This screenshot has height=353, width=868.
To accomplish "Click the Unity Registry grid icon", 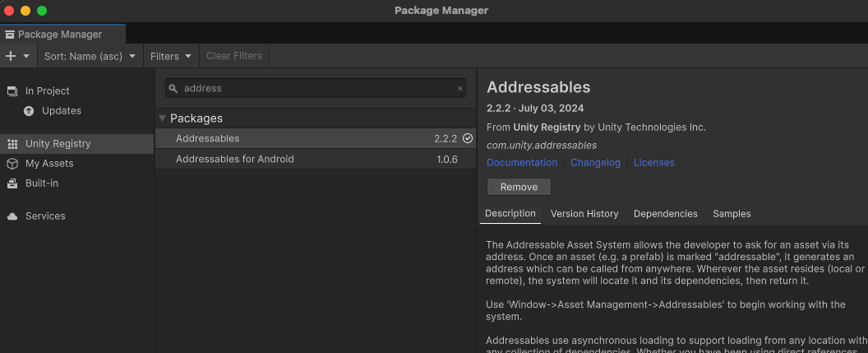I will pyautogui.click(x=12, y=144).
